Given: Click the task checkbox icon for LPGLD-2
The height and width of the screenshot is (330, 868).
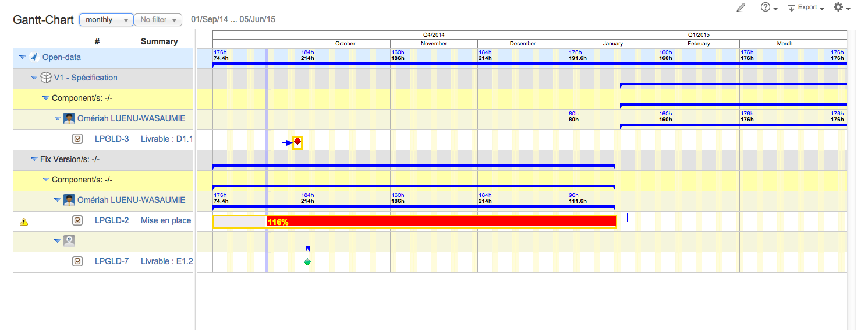Looking at the screenshot, I should click(77, 220).
